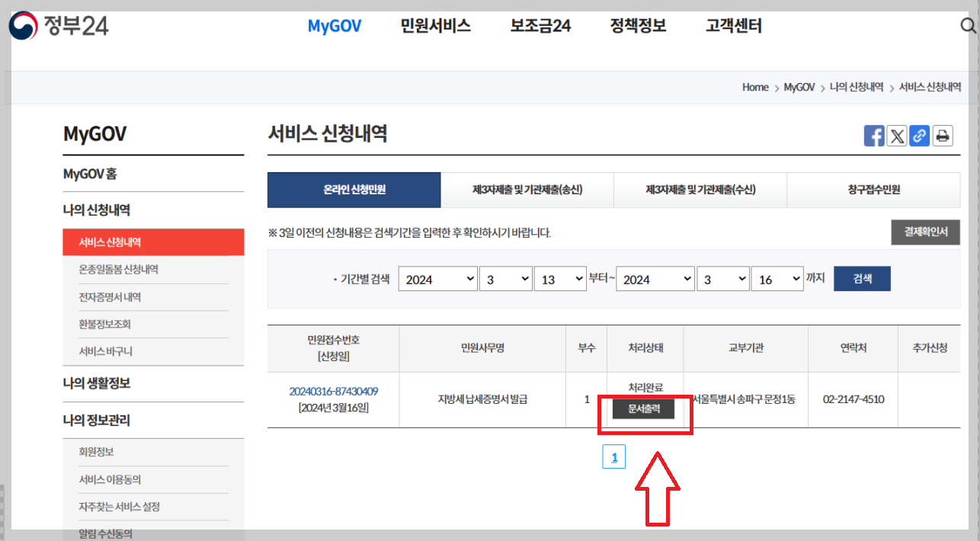The height and width of the screenshot is (541, 980).
Task: Share via the X social icon
Action: pos(896,135)
